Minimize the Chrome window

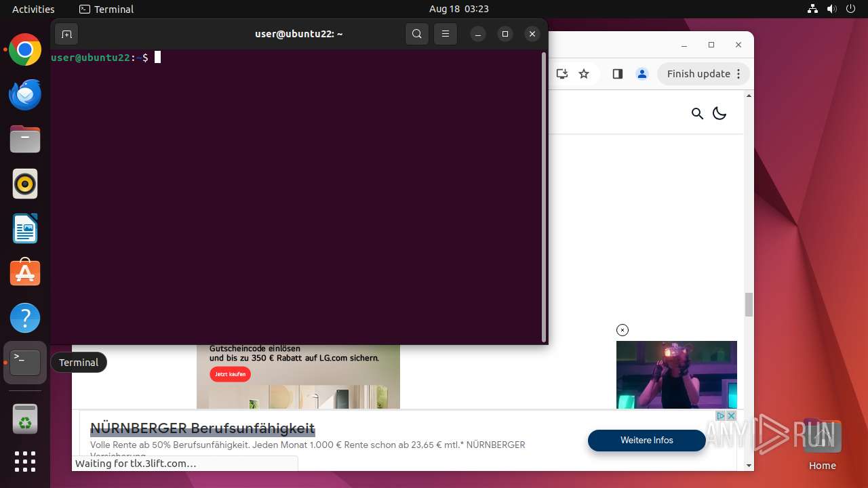pyautogui.click(x=684, y=45)
